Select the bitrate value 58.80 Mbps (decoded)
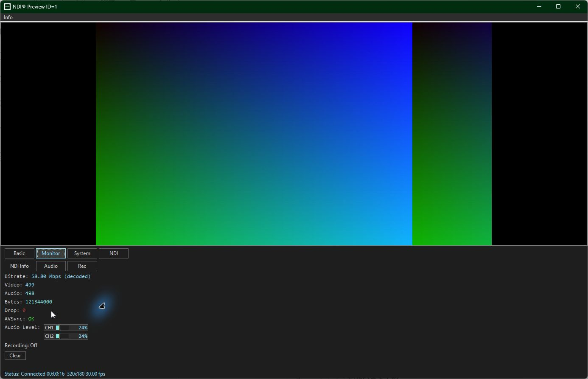This screenshot has height=379, width=588. click(x=61, y=276)
